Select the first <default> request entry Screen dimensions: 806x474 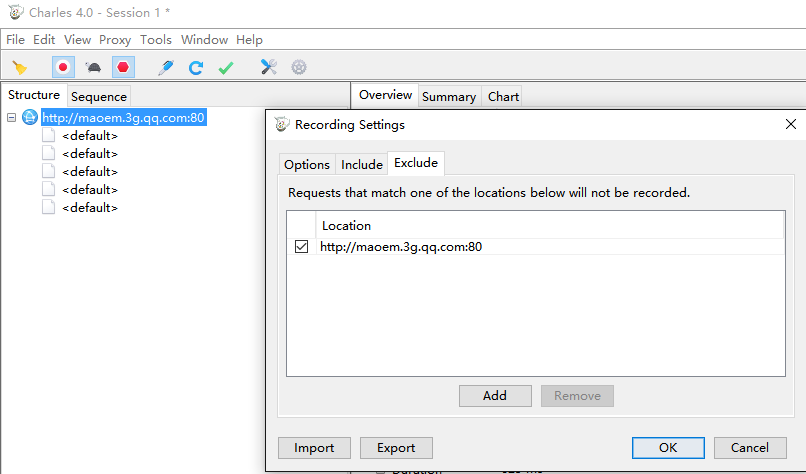tap(89, 136)
